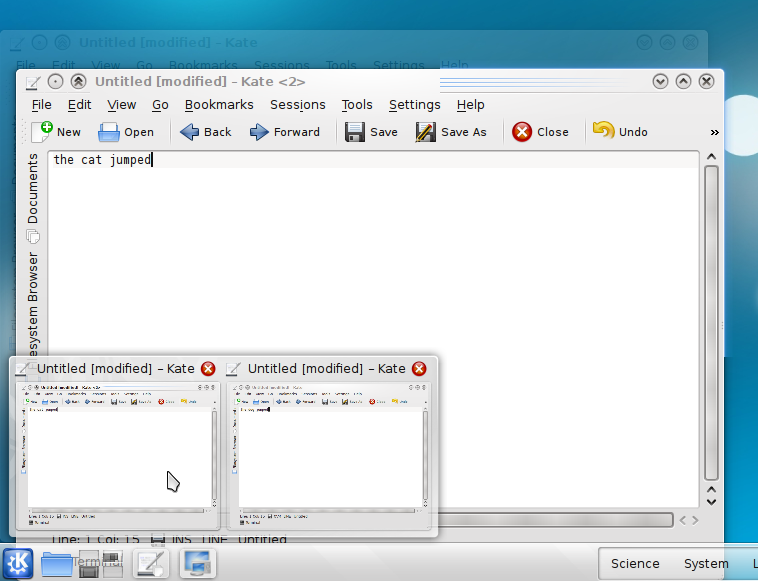Open the View menu
Screen dimensions: 758x581
[121, 105]
